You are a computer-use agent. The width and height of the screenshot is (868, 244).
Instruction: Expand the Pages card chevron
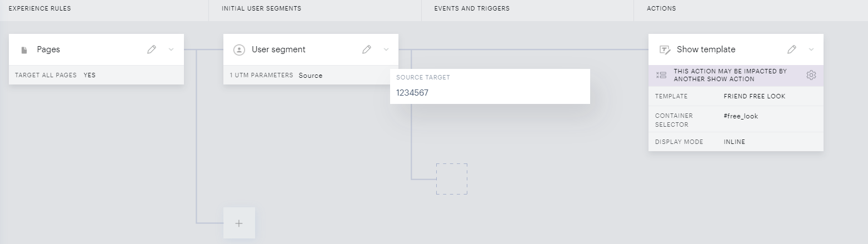[171, 49]
